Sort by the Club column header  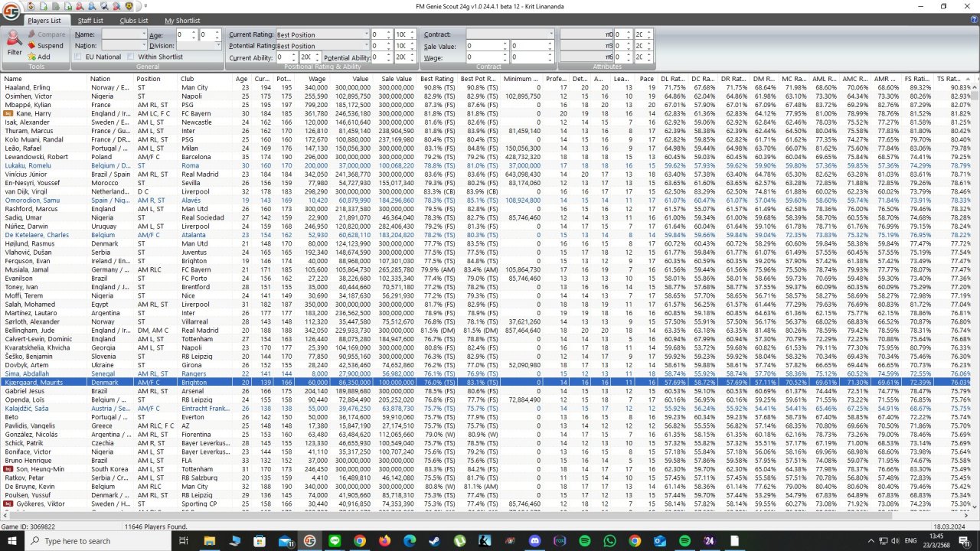click(x=206, y=79)
